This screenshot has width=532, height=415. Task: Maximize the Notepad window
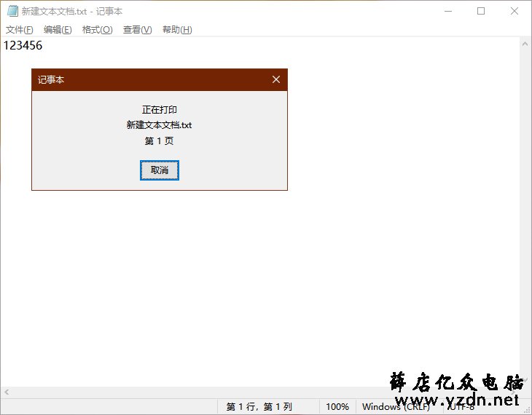481,11
